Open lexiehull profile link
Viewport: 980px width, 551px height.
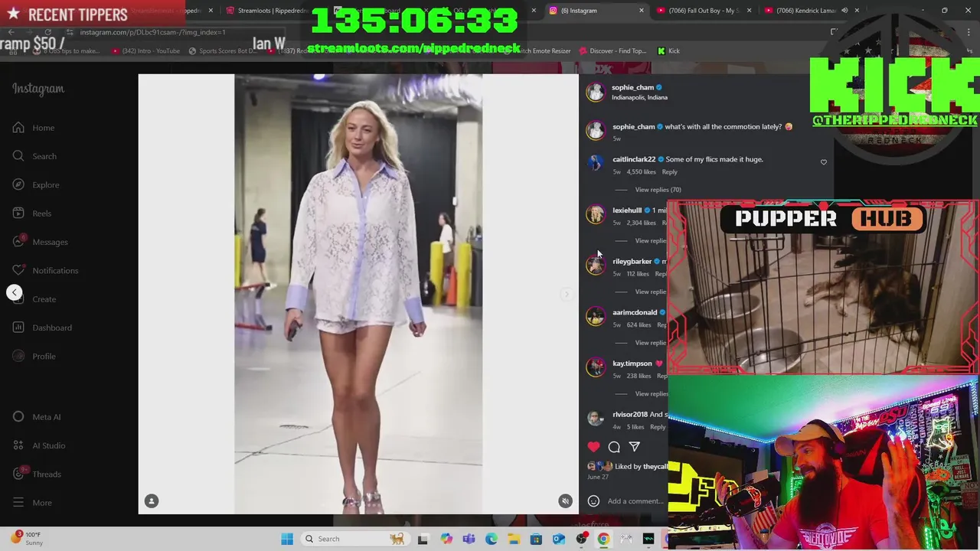(x=627, y=210)
